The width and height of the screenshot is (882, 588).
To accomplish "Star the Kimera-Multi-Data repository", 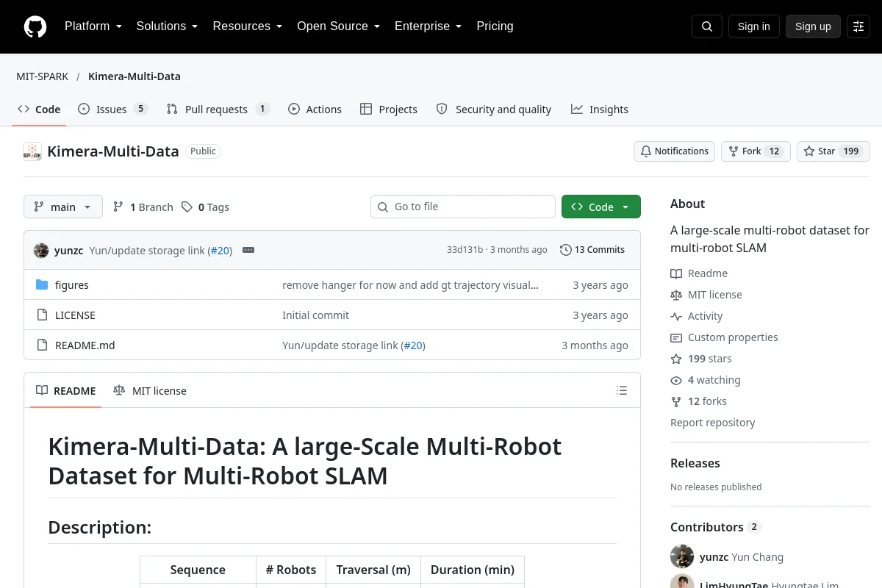I will tap(833, 151).
